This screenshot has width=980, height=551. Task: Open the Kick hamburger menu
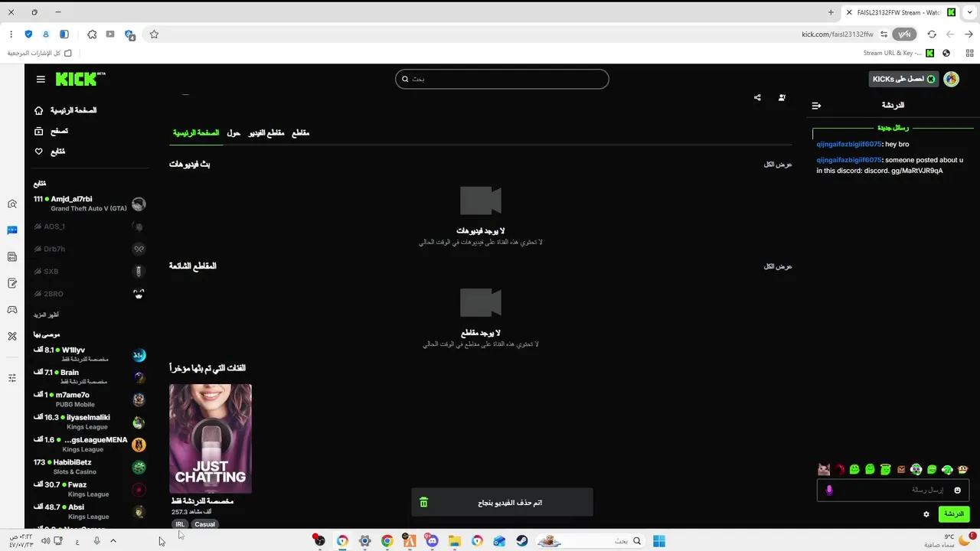click(41, 79)
